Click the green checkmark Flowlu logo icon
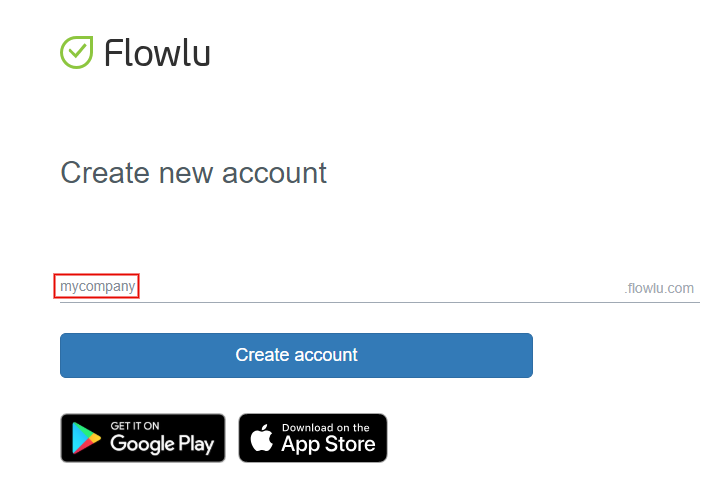 point(77,52)
